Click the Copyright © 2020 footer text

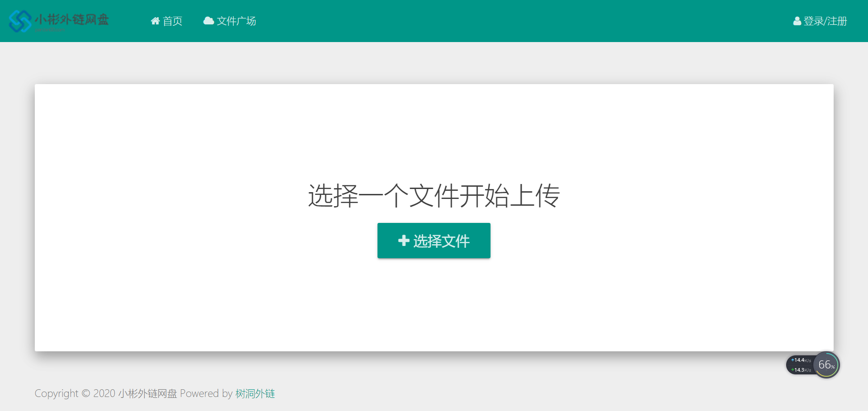pos(75,394)
